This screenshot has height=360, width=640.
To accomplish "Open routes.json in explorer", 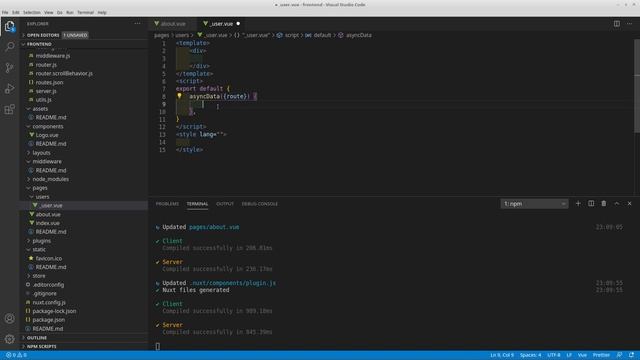I will pyautogui.click(x=49, y=82).
